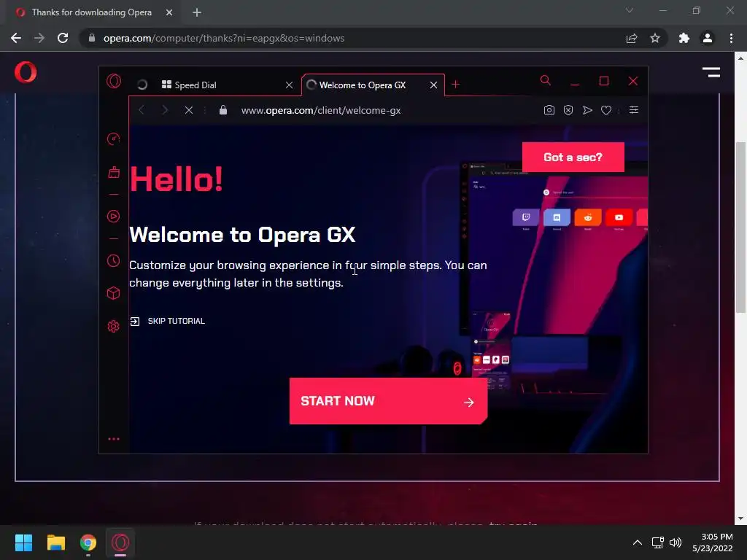Image resolution: width=747 pixels, height=560 pixels.
Task: Add page to bookmarks heart icon
Action: coord(606,111)
